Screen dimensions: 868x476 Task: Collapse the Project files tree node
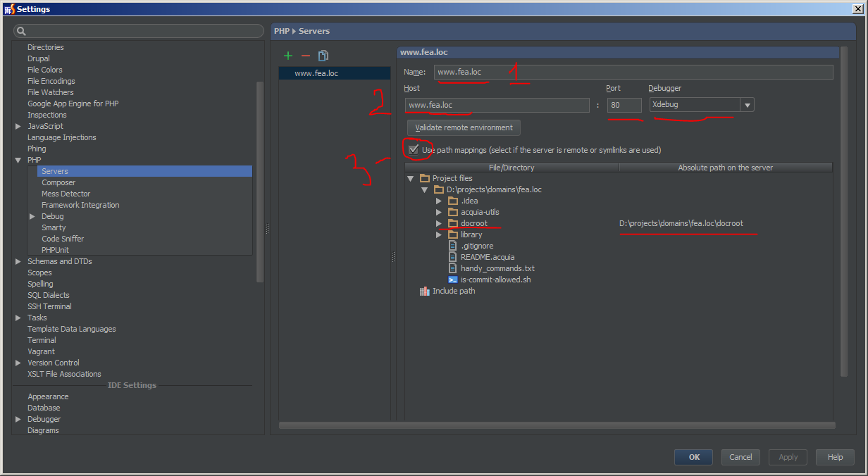click(411, 179)
